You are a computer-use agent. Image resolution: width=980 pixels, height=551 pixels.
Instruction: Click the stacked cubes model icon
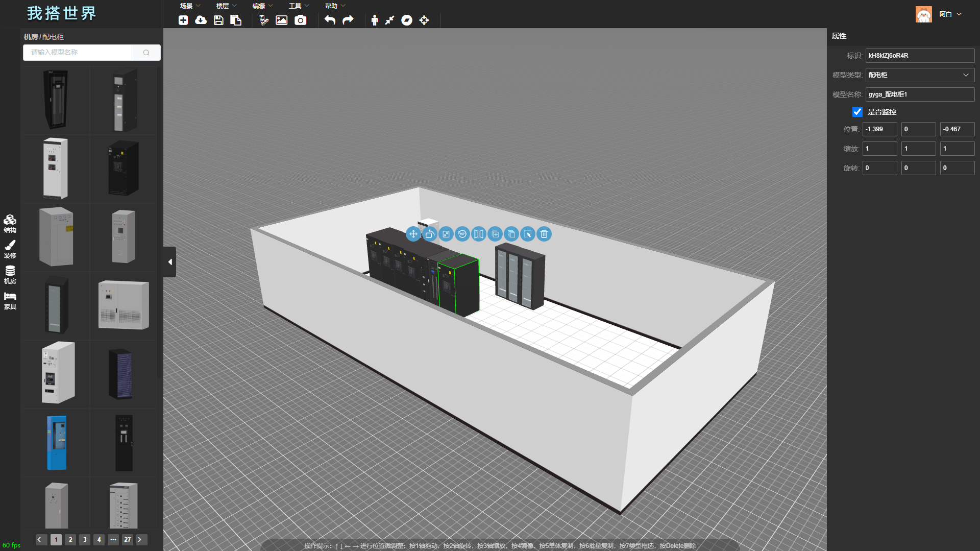click(264, 20)
